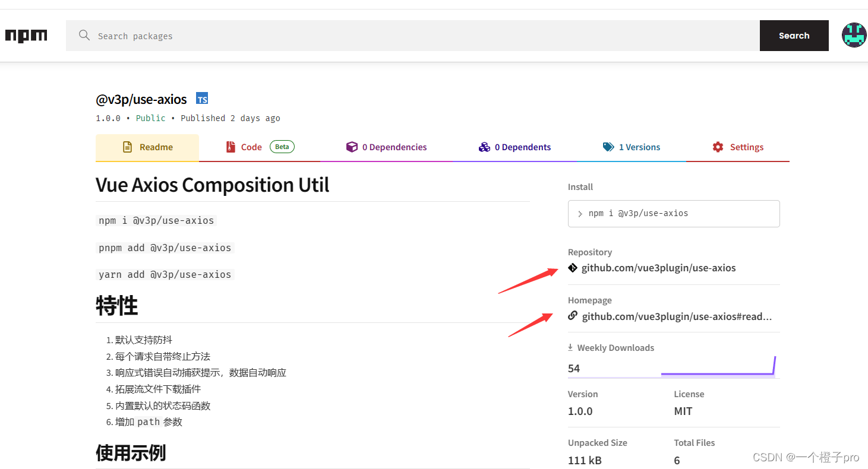Open the homepage use-axios#read... link
868x469 pixels.
[x=677, y=316]
